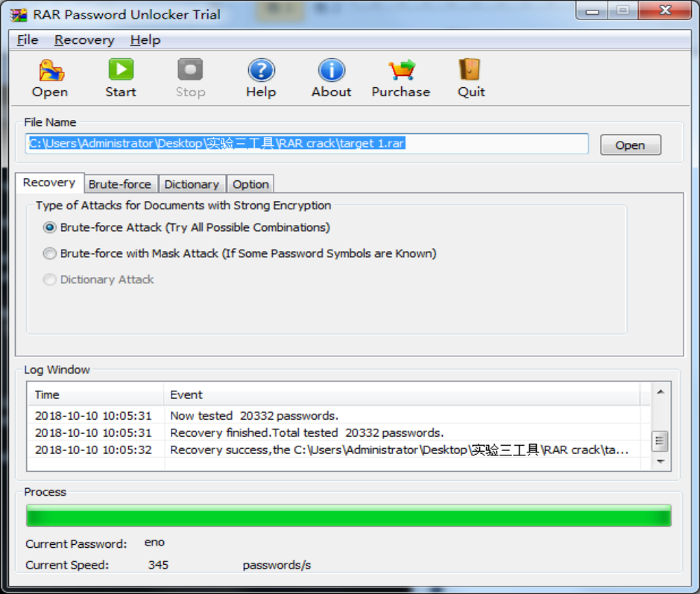Viewport: 700px width, 594px height.
Task: Click the Open folder toolbar icon
Action: coord(51,71)
